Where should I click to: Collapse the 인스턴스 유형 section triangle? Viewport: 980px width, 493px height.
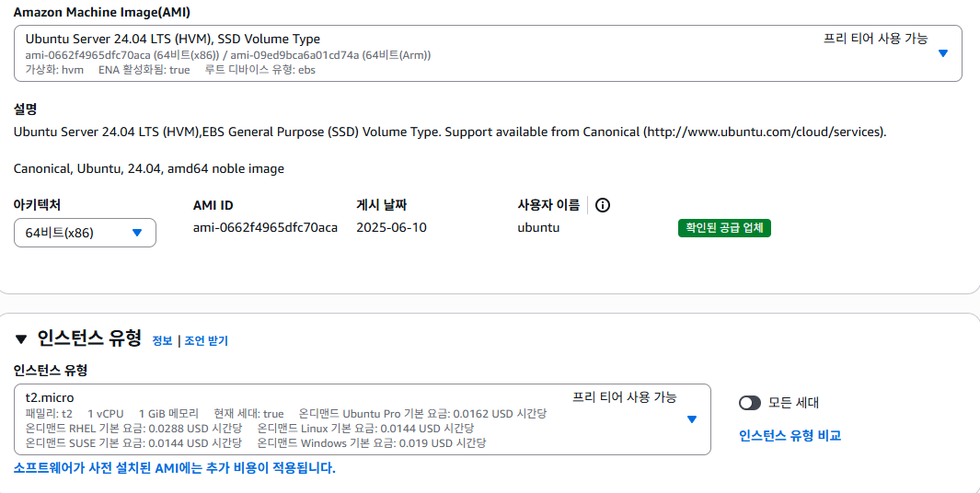[x=21, y=339]
